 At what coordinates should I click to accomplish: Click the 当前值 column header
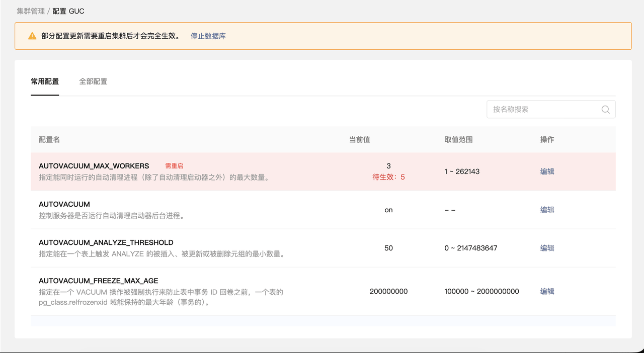(359, 140)
